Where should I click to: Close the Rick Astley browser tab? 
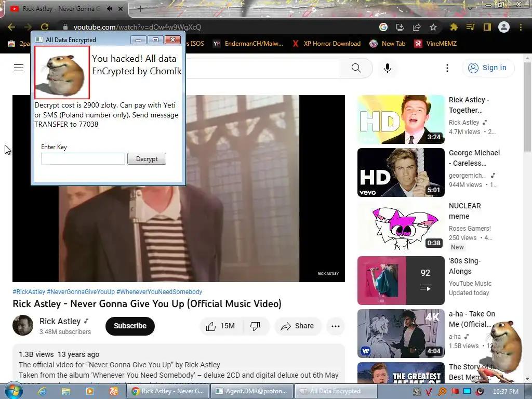(x=121, y=9)
